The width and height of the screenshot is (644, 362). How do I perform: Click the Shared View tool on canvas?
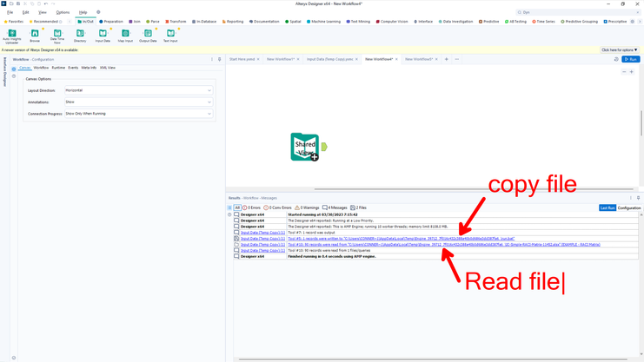305,147
